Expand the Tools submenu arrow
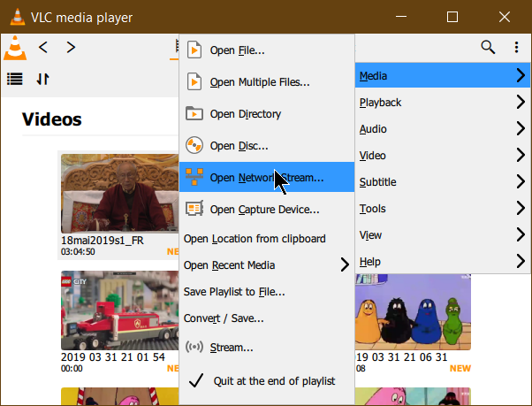Viewport: 532px width, 406px height. coord(521,209)
